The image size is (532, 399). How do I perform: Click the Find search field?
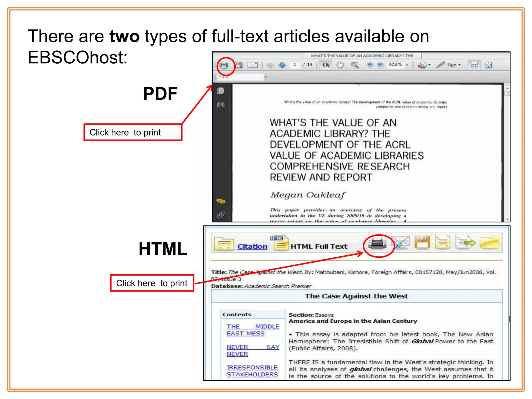coord(240,77)
